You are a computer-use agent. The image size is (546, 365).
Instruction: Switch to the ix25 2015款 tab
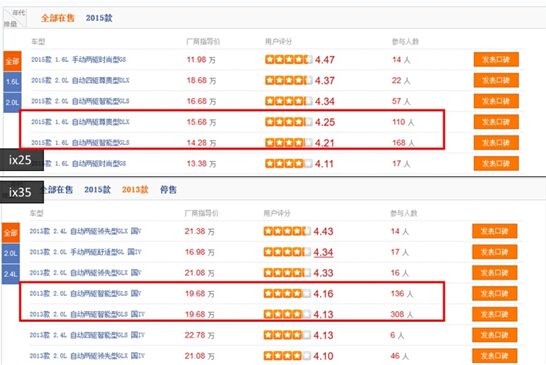[99, 18]
